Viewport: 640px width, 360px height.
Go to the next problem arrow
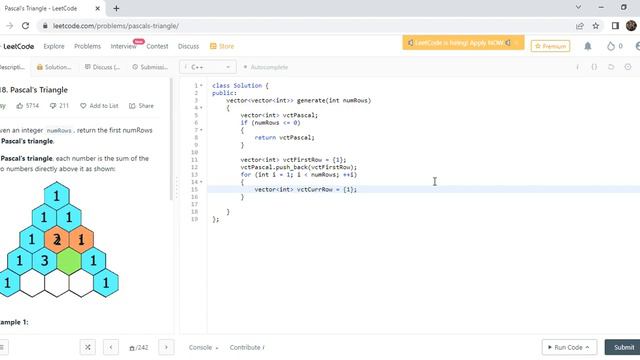[x=166, y=347]
